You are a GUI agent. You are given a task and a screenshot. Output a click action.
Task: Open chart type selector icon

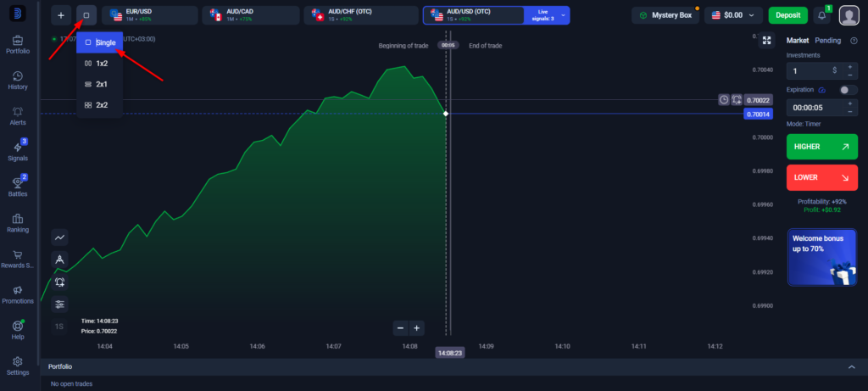coord(60,237)
